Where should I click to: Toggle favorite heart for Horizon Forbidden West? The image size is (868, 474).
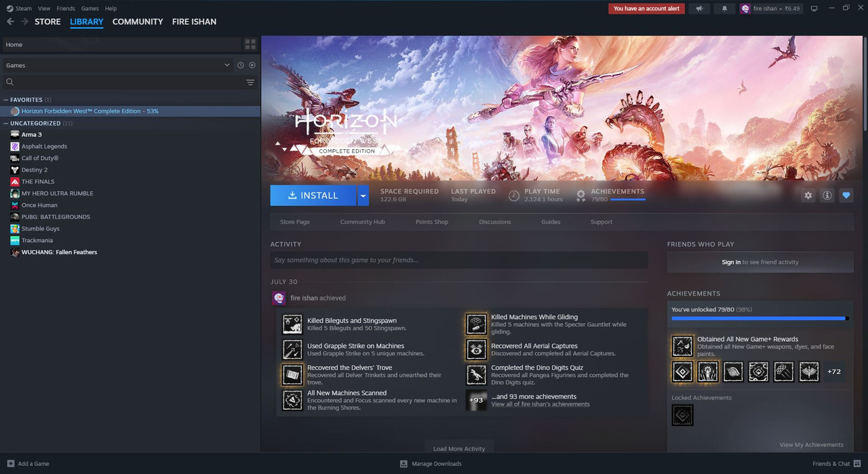[846, 195]
